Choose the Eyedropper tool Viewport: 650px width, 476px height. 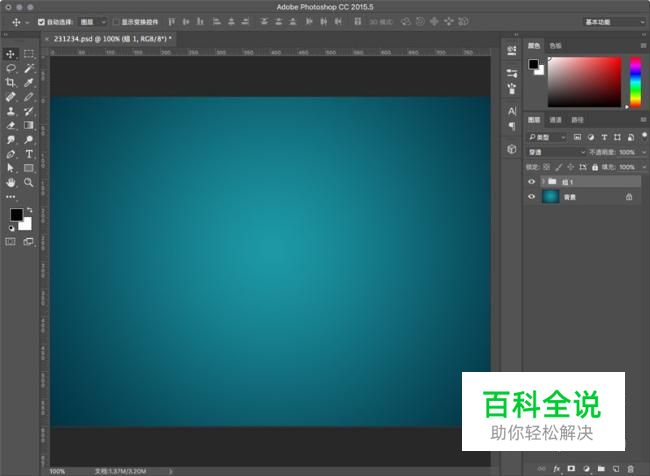click(x=29, y=82)
